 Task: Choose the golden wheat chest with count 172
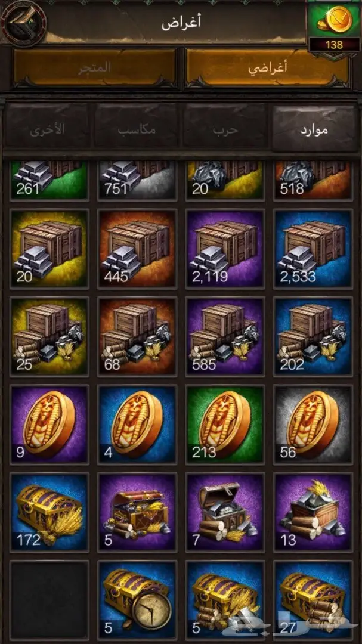tap(49, 512)
